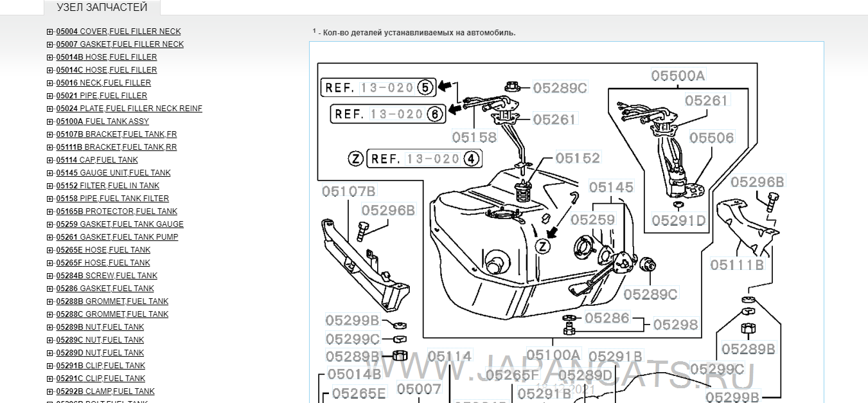Select the 05506 callout in the diagram
The height and width of the screenshot is (403, 868).
[x=711, y=138]
